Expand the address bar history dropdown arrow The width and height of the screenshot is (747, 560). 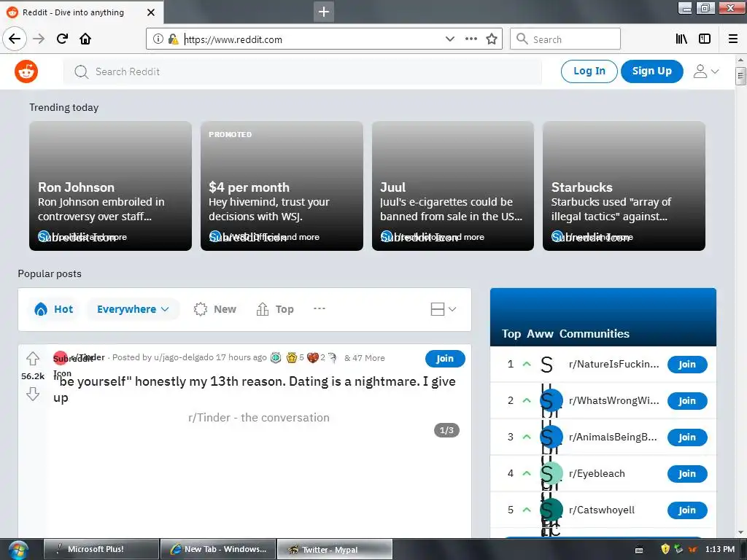click(449, 39)
